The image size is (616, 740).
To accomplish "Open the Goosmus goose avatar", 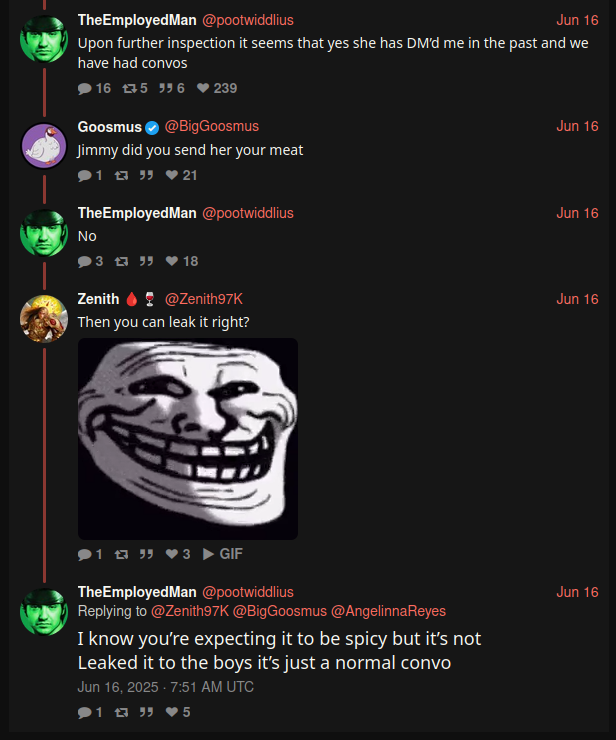I will coord(44,146).
